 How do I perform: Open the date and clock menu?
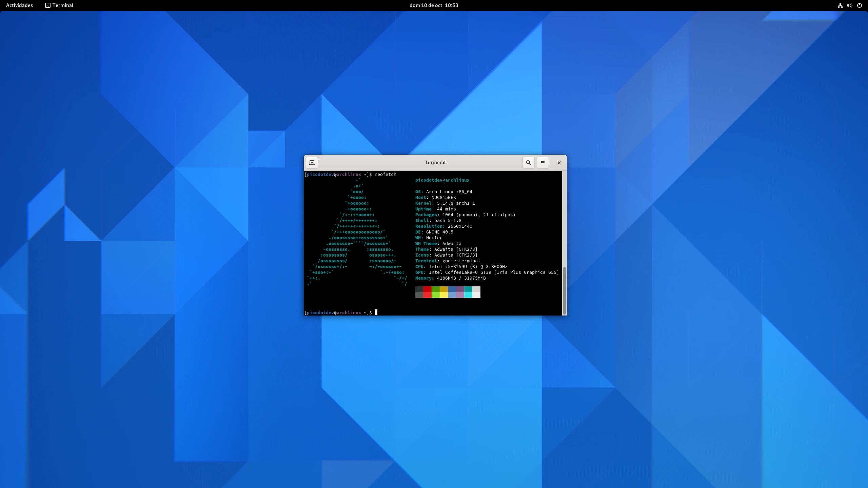434,5
